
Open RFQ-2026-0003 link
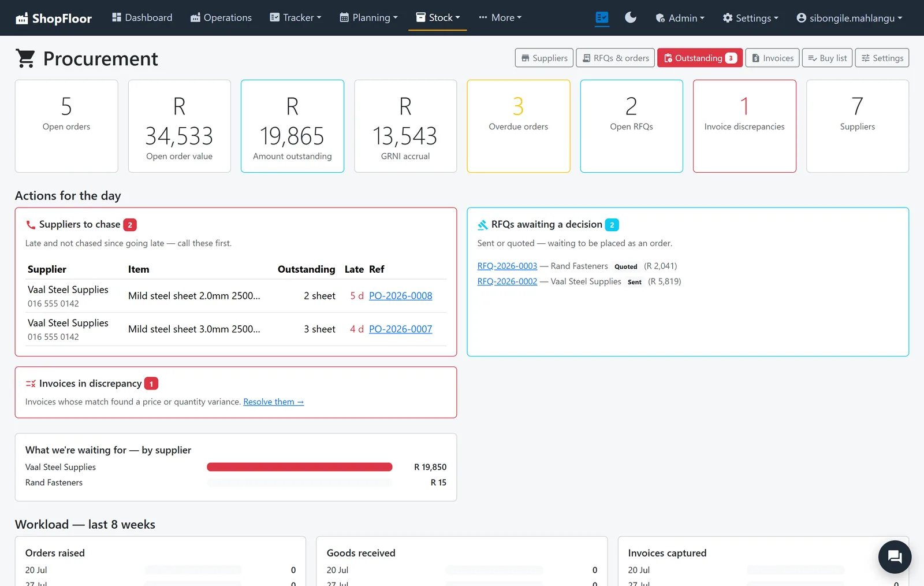click(507, 266)
